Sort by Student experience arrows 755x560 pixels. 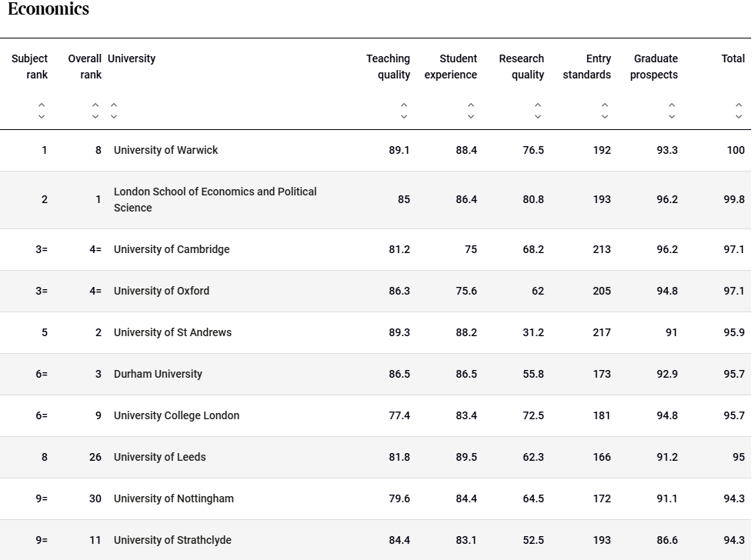tap(471, 111)
